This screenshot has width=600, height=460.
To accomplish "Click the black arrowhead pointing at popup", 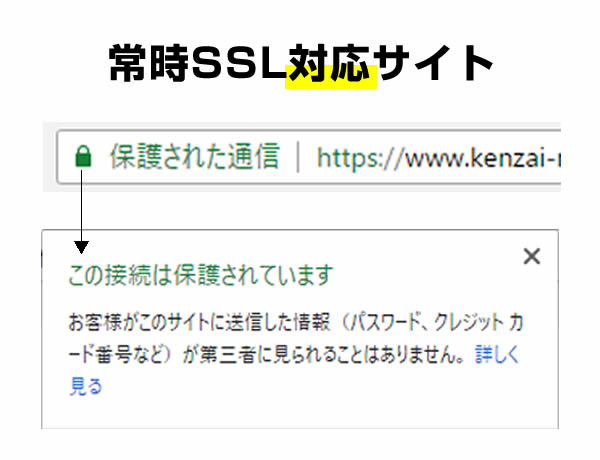I will [x=82, y=247].
